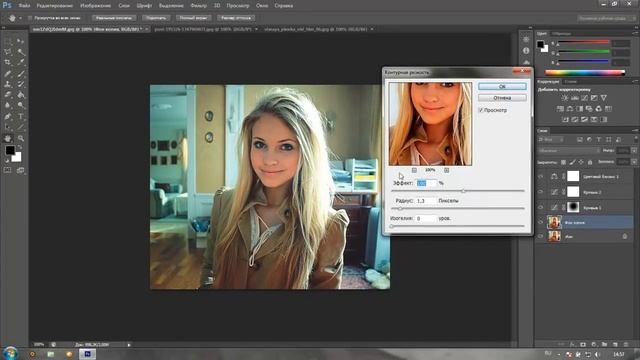Hide the Фон layer

pyautogui.click(x=541, y=236)
